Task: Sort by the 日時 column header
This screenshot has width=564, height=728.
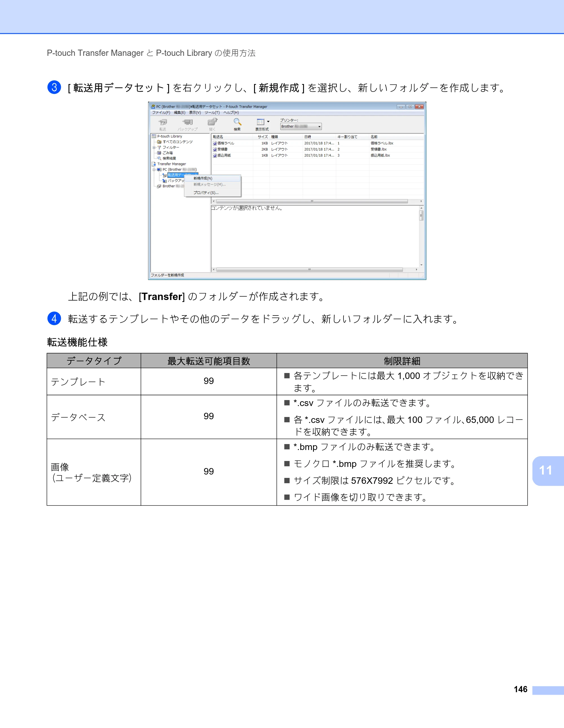Action: pyautogui.click(x=319, y=137)
